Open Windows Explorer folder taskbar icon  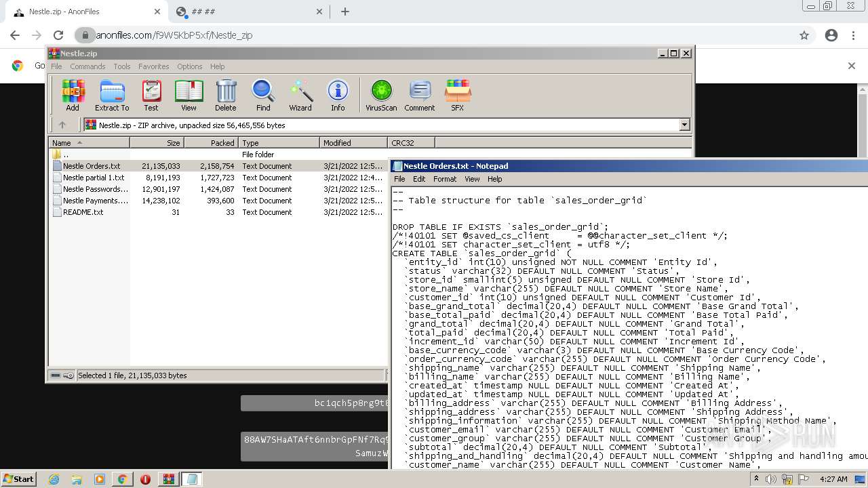point(77,479)
